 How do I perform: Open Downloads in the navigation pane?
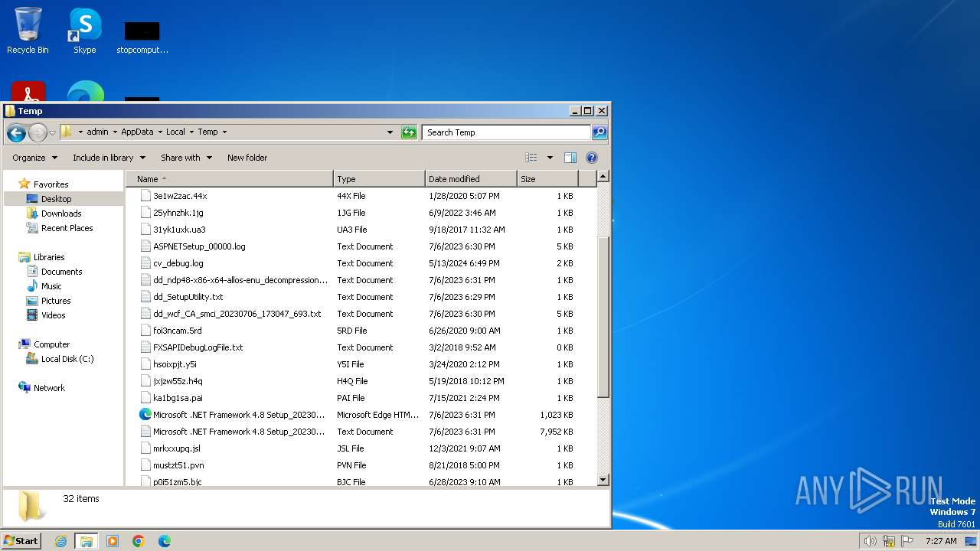[x=61, y=214]
